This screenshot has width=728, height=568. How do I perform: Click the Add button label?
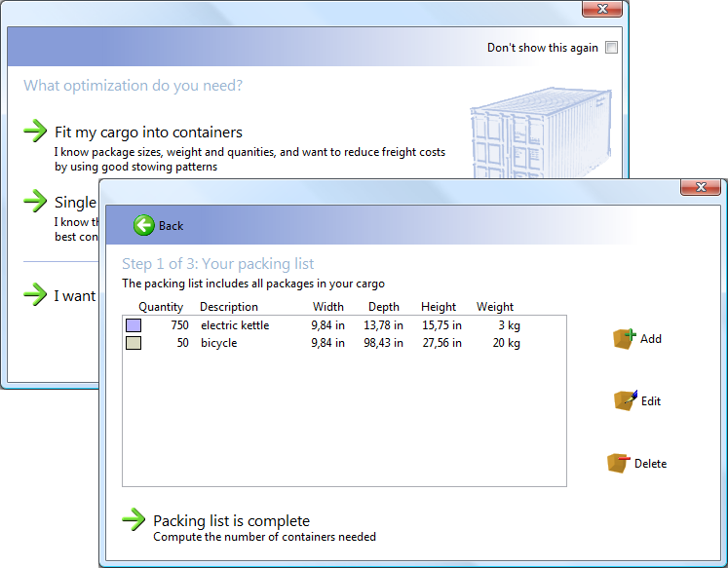651,339
